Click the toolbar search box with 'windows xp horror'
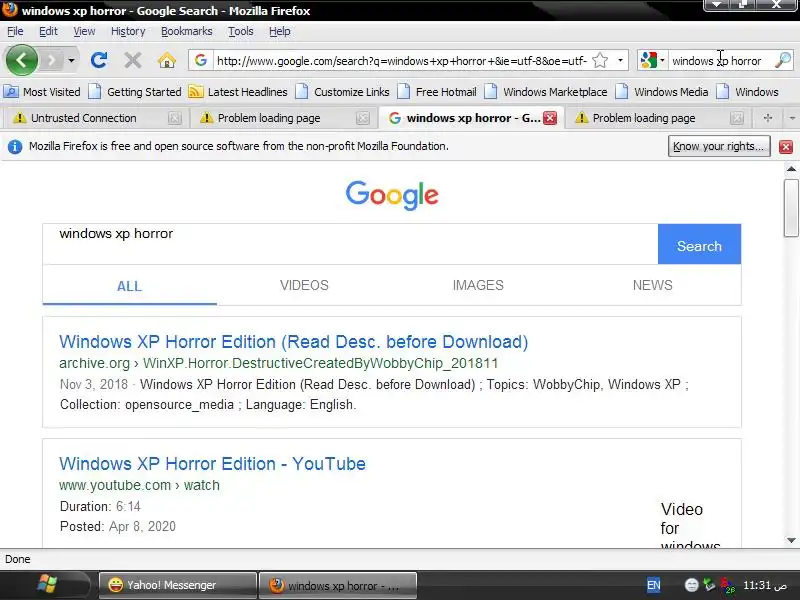800x600 pixels. 720,61
